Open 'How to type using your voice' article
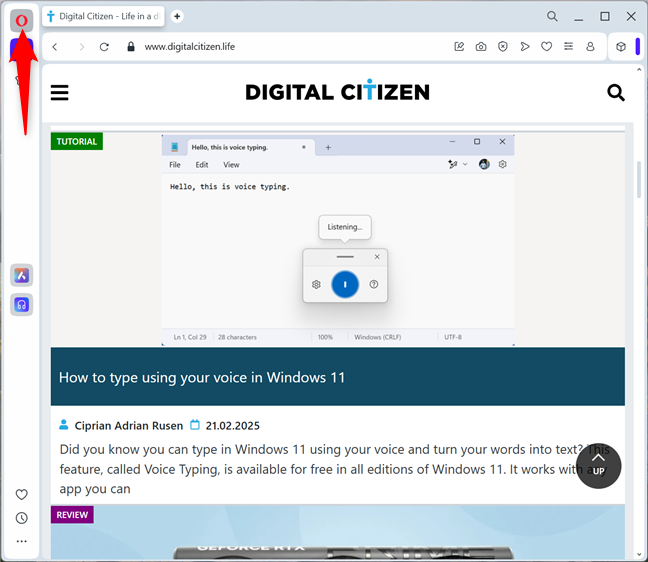Image resolution: width=648 pixels, height=562 pixels. 202,377
